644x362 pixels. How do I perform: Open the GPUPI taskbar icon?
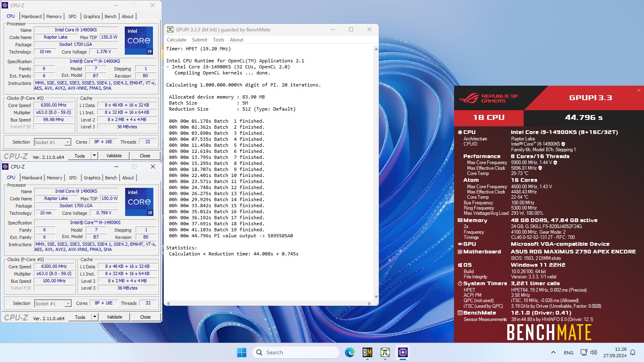click(x=385, y=352)
